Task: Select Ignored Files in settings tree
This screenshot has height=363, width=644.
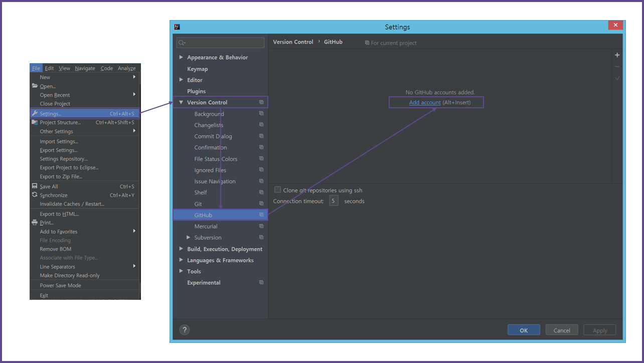Action: tap(210, 170)
